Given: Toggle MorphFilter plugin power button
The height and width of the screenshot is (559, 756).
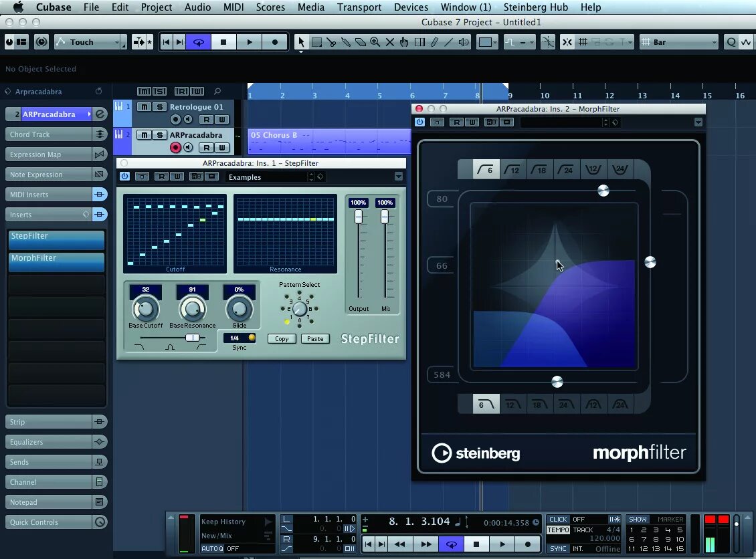Looking at the screenshot, I should pos(420,122).
